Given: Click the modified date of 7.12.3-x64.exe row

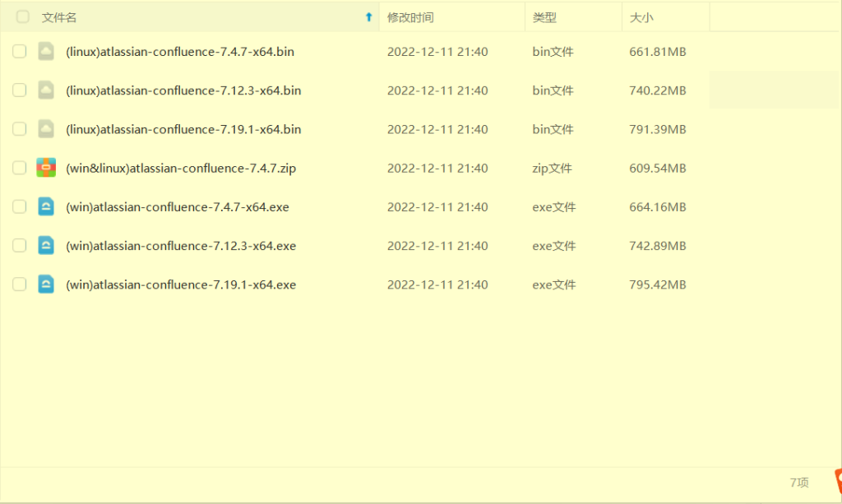Looking at the screenshot, I should (437, 246).
